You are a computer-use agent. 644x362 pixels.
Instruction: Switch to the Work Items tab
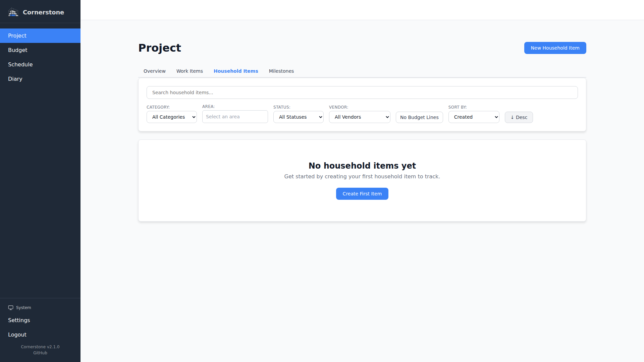click(x=190, y=71)
